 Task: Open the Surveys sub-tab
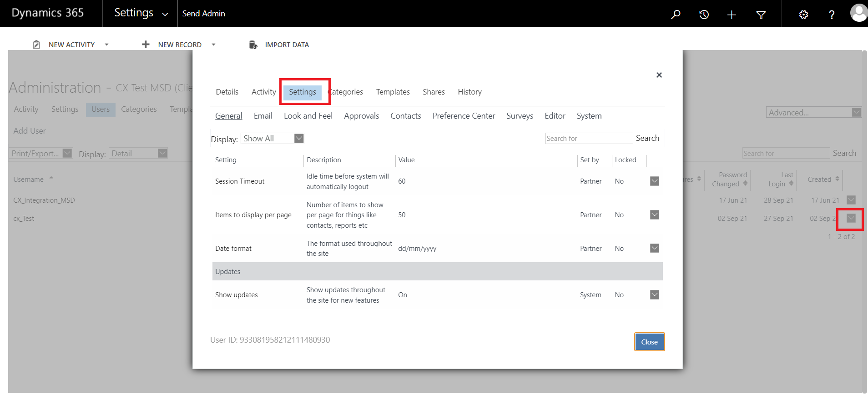pyautogui.click(x=520, y=116)
